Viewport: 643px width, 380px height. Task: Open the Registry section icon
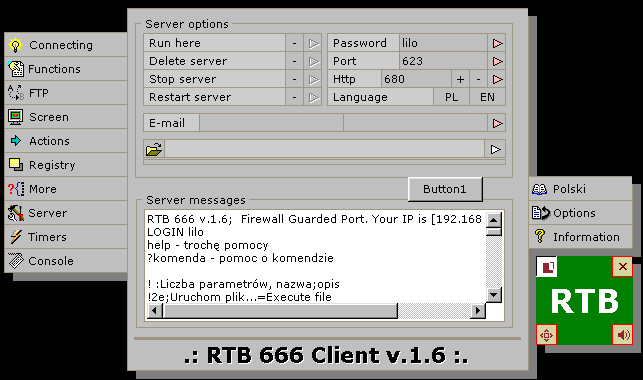[x=16, y=165]
